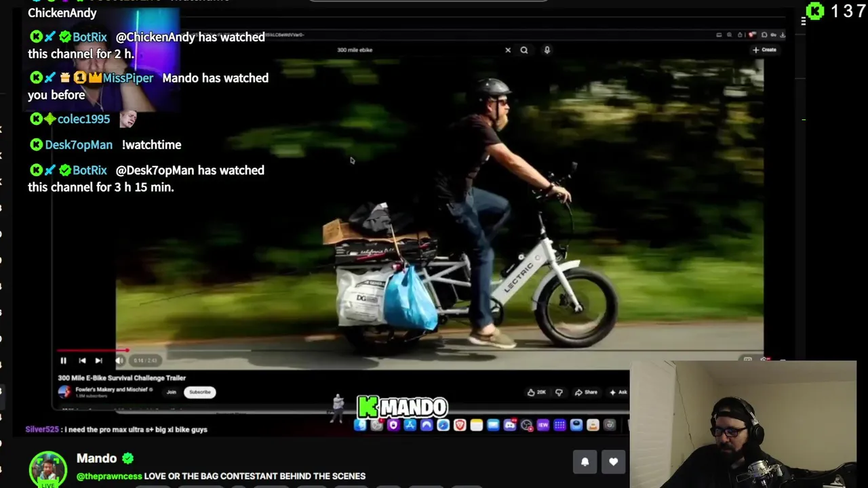The width and height of the screenshot is (868, 488).
Task: Click the Ask button beside Share
Action: [x=618, y=392]
